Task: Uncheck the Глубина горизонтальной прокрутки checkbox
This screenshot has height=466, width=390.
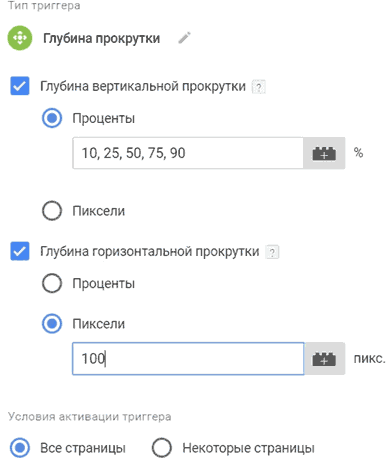Action: tap(20, 251)
